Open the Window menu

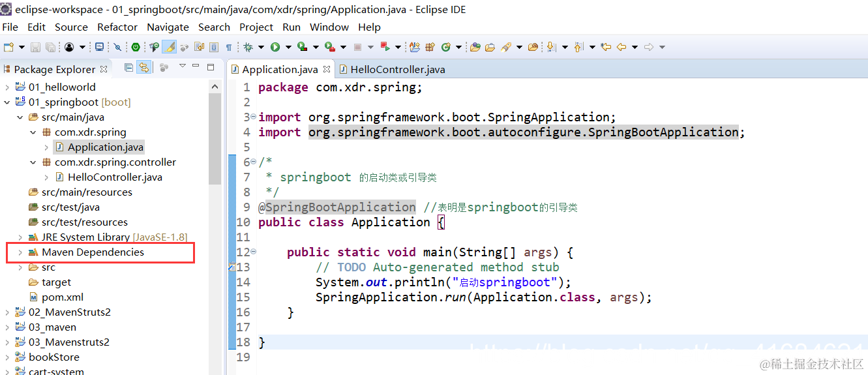coord(329,27)
